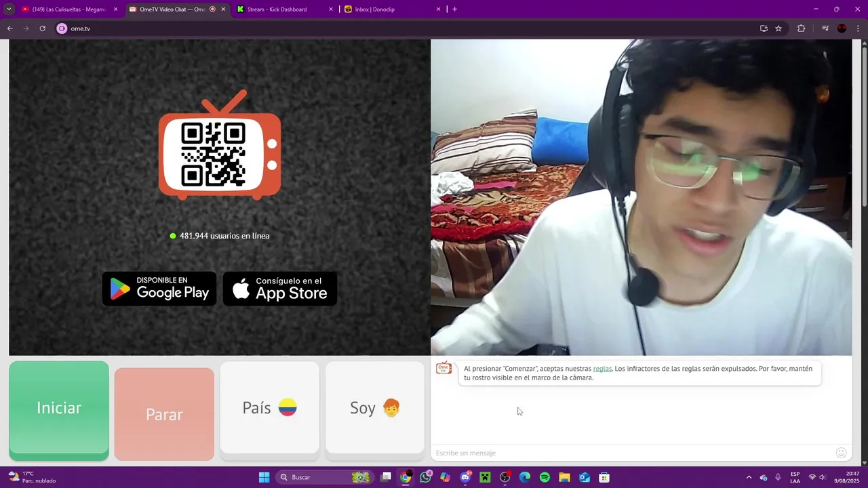The height and width of the screenshot is (488, 868).
Task: Open Outlook from the taskbar
Action: 585,477
